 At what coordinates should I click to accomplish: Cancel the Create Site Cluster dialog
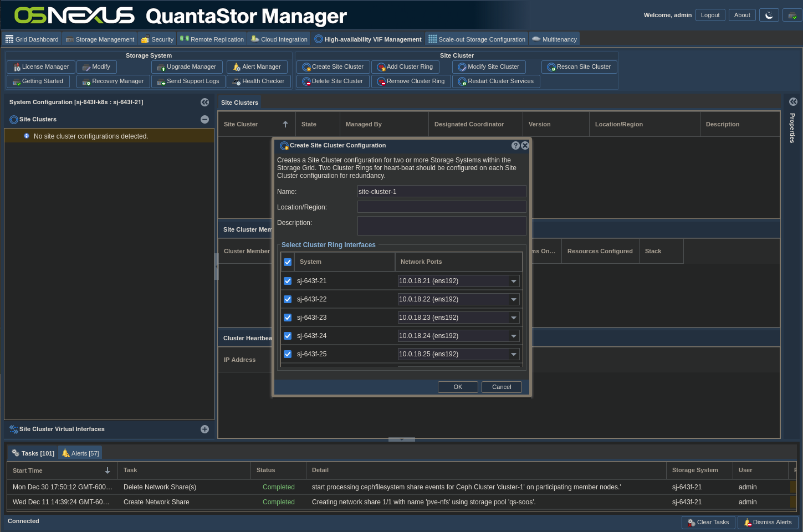pyautogui.click(x=501, y=387)
